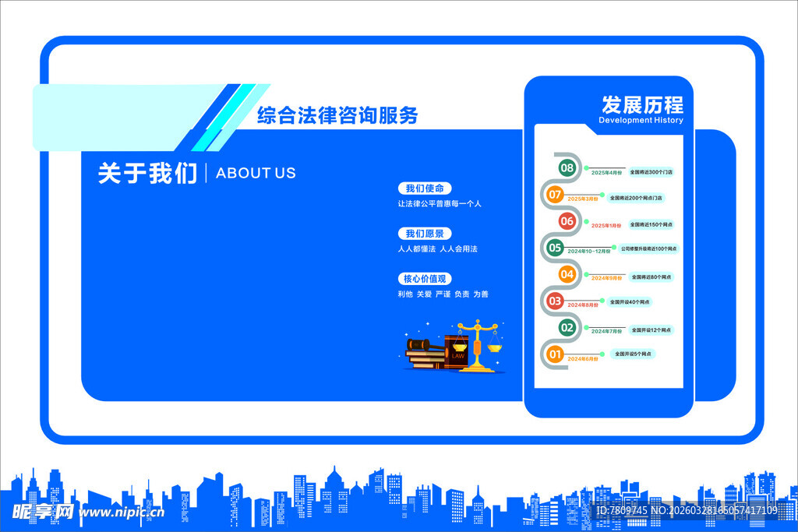Click the 公司楼整升级将近100个网点 tag

coord(648,248)
